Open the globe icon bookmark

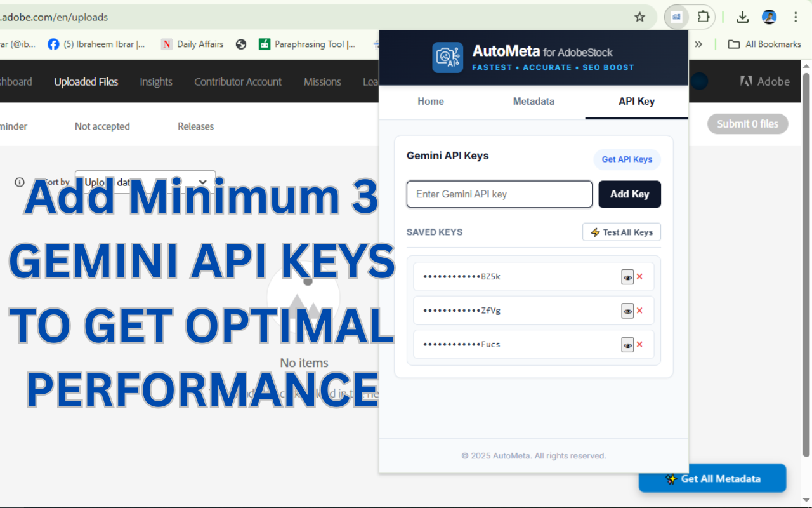(x=240, y=44)
